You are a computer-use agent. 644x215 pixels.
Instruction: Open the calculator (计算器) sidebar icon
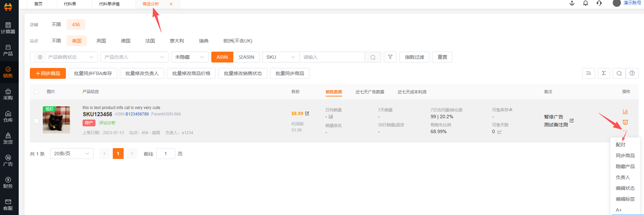tap(8, 28)
